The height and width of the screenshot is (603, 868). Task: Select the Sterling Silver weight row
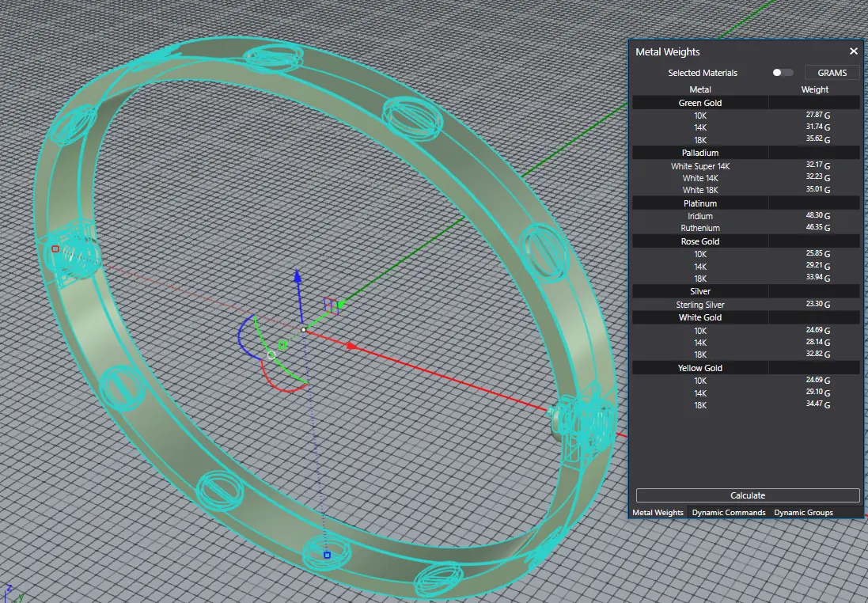[x=745, y=305]
